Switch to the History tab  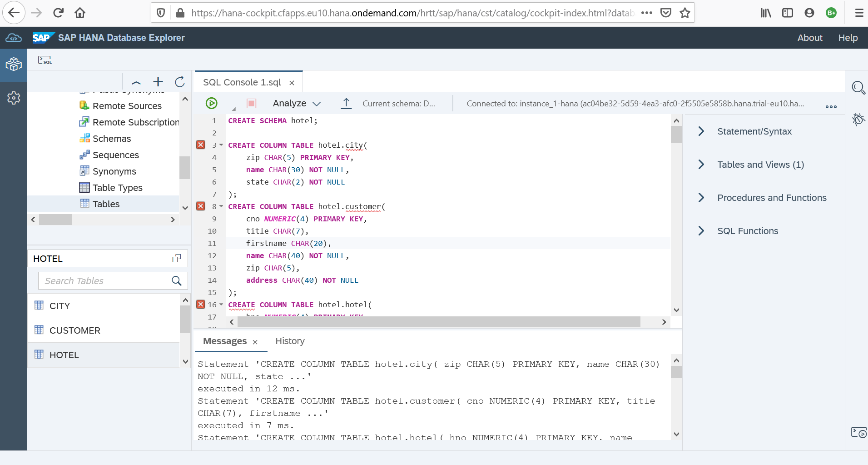pos(290,341)
